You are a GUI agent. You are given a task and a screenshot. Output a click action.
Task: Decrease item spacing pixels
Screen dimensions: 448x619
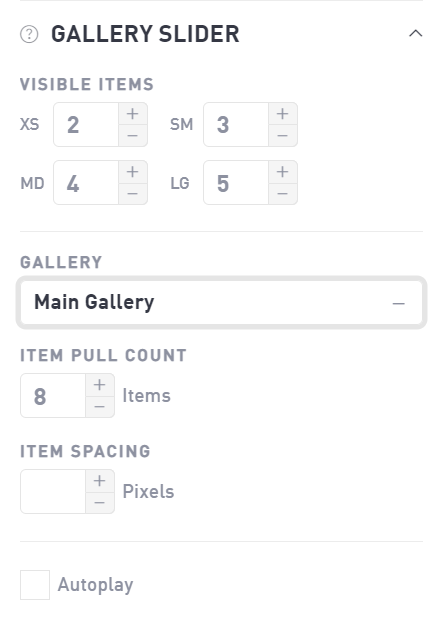pyautogui.click(x=100, y=503)
